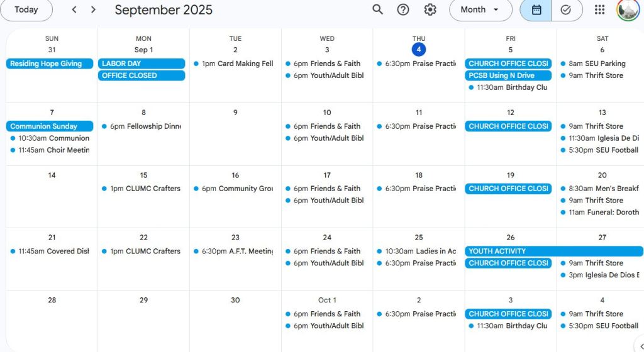The height and width of the screenshot is (352, 644).
Task: Switch to Tasks view toggle
Action: coord(565,9)
